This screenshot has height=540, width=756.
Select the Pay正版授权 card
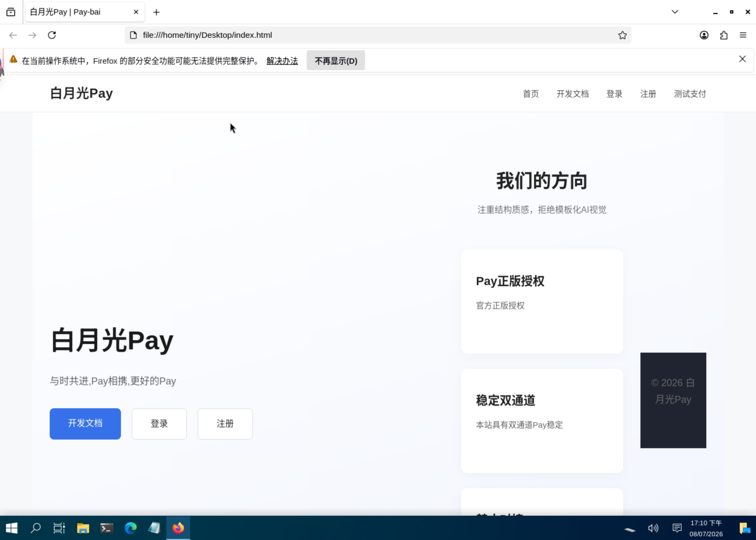(542, 302)
